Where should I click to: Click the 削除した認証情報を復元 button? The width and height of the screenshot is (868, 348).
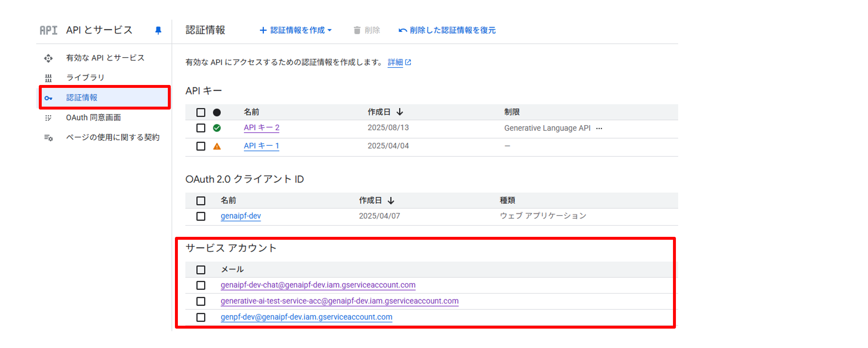(x=447, y=30)
